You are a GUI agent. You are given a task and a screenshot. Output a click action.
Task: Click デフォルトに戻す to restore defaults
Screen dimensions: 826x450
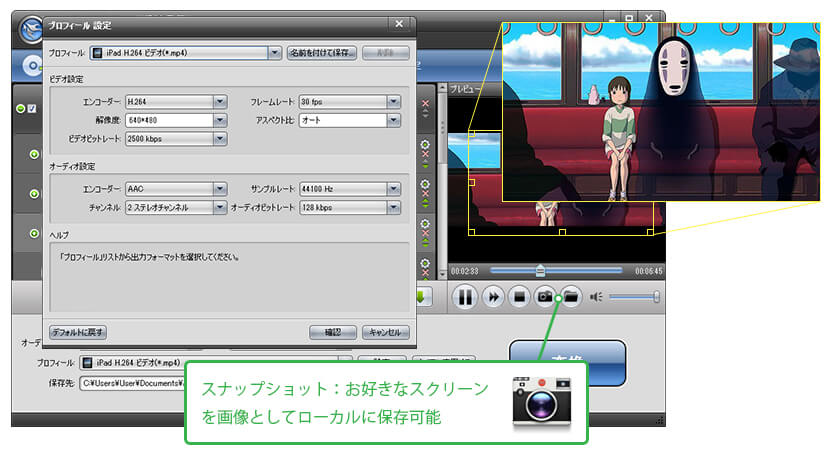[78, 332]
